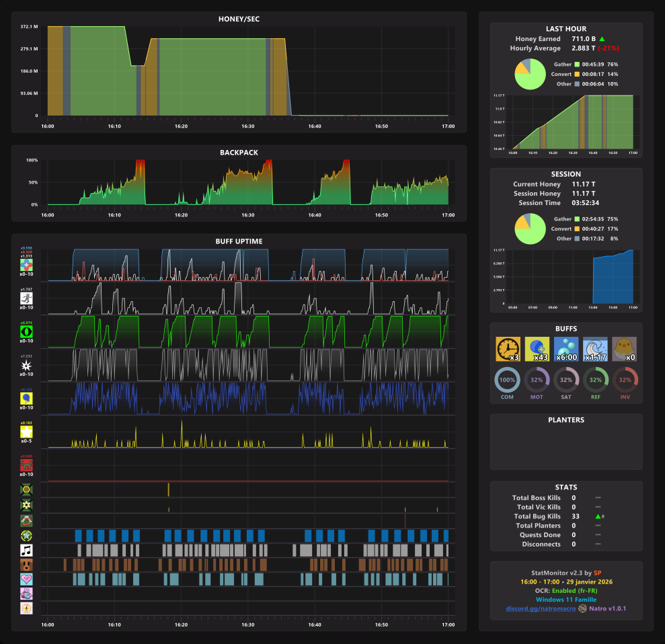Click the Last Hour pie chart
665x644 pixels.
click(x=530, y=74)
